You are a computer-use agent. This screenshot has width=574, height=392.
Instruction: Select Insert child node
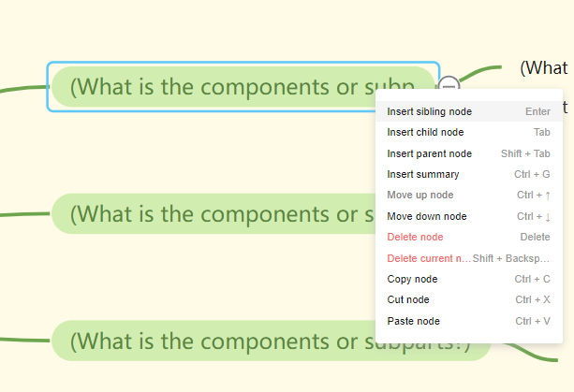pos(425,133)
